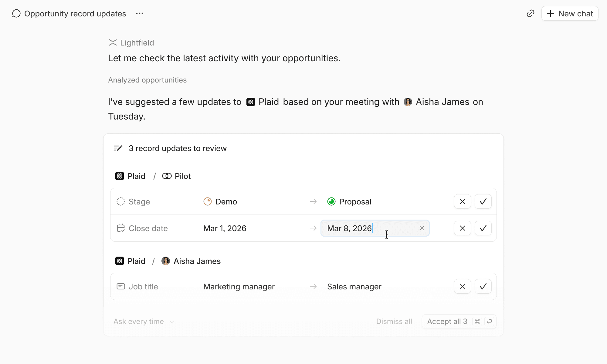Reject the Close date update

pyautogui.click(x=462, y=228)
